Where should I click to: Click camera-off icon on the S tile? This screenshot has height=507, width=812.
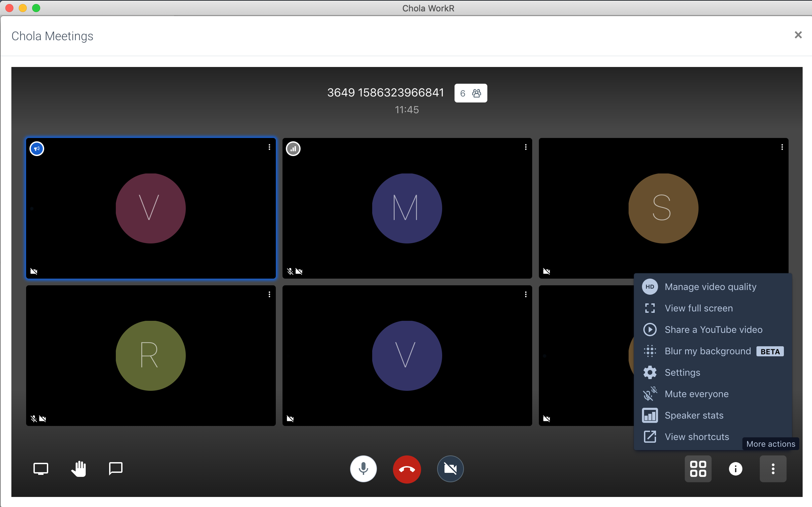pyautogui.click(x=546, y=271)
